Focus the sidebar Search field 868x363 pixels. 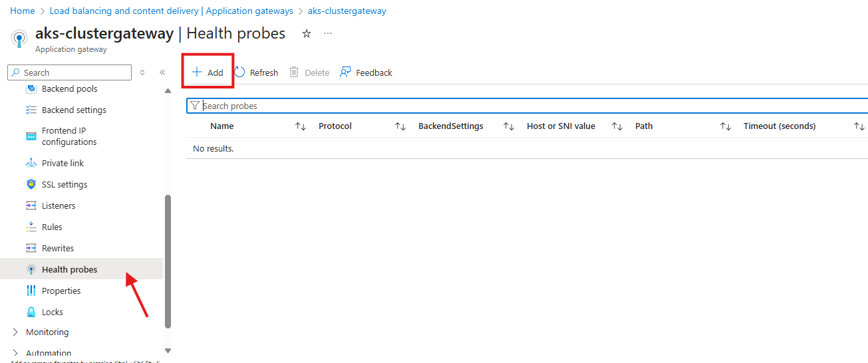70,72
